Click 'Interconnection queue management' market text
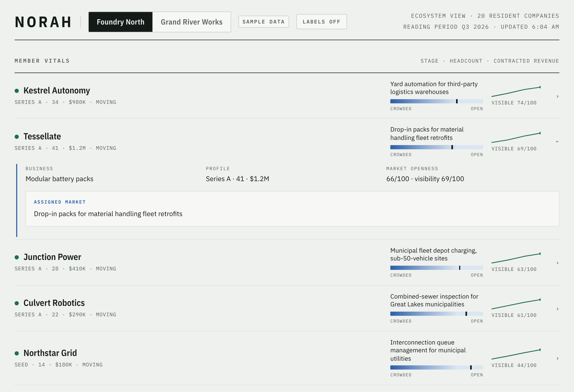This screenshot has height=392, width=574. [x=428, y=351]
